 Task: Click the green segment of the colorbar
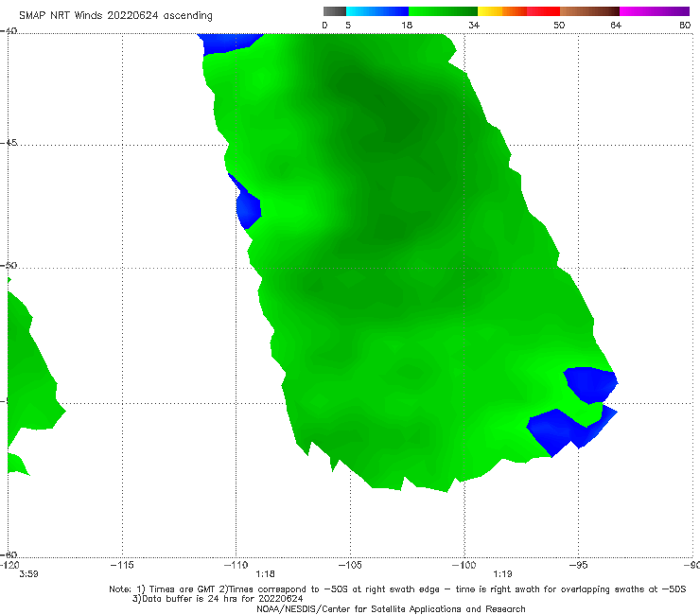[x=443, y=11]
